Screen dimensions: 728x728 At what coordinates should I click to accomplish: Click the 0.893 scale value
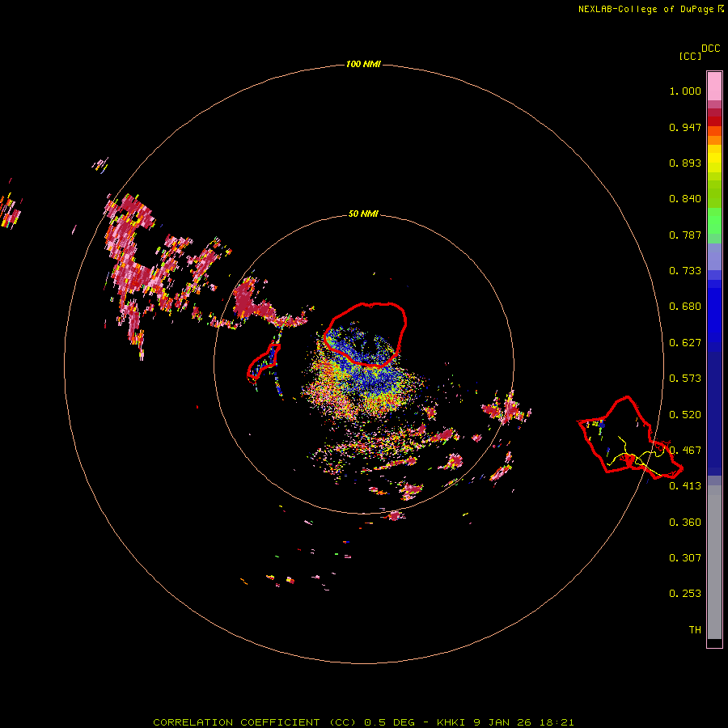pyautogui.click(x=685, y=163)
